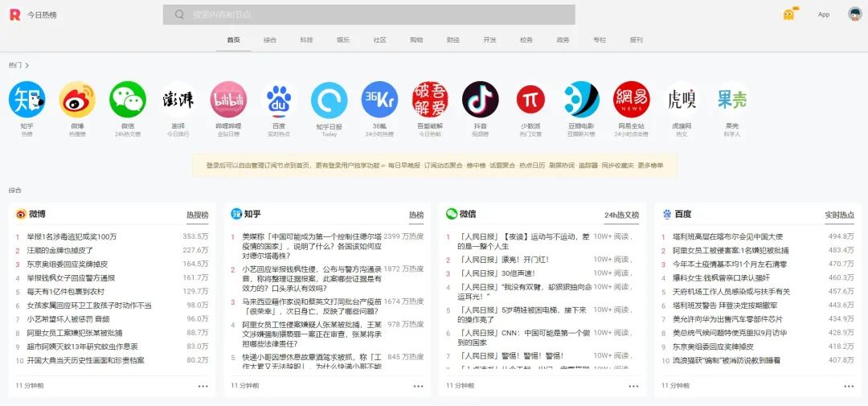This screenshot has width=868, height=406.
Task: Switch to the 财经 tab
Action: 452,40
